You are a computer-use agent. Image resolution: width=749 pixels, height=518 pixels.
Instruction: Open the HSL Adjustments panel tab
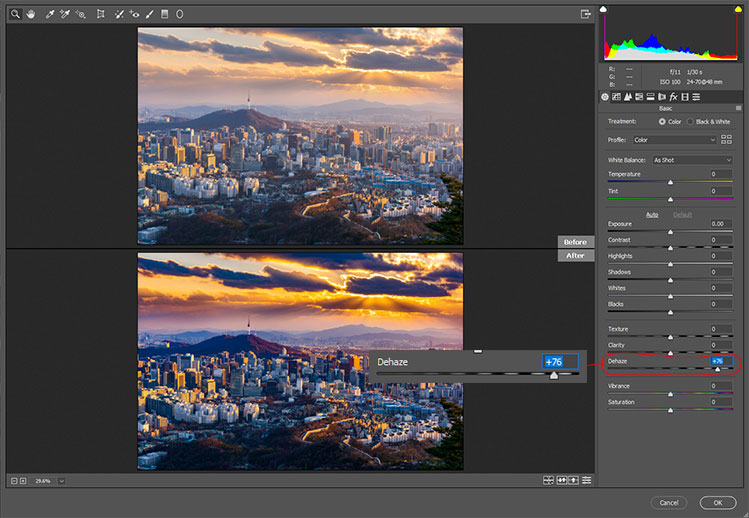tap(639, 97)
